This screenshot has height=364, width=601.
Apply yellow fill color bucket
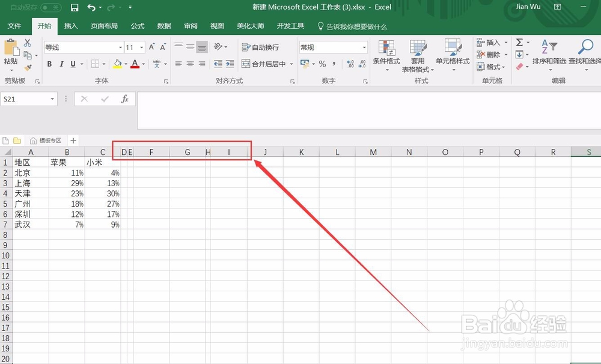[118, 64]
